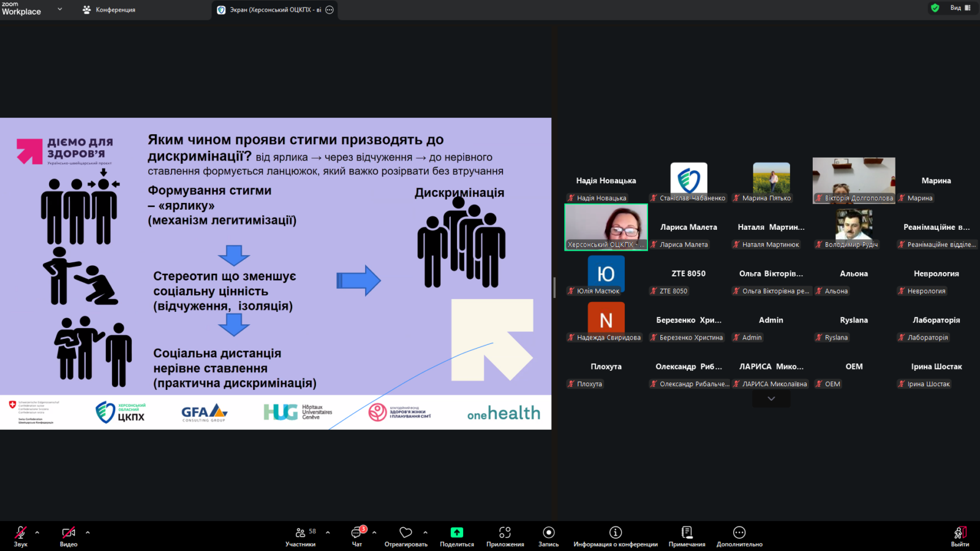Click the Отреагировать reactions heart icon
The height and width of the screenshot is (551, 980).
(x=405, y=533)
